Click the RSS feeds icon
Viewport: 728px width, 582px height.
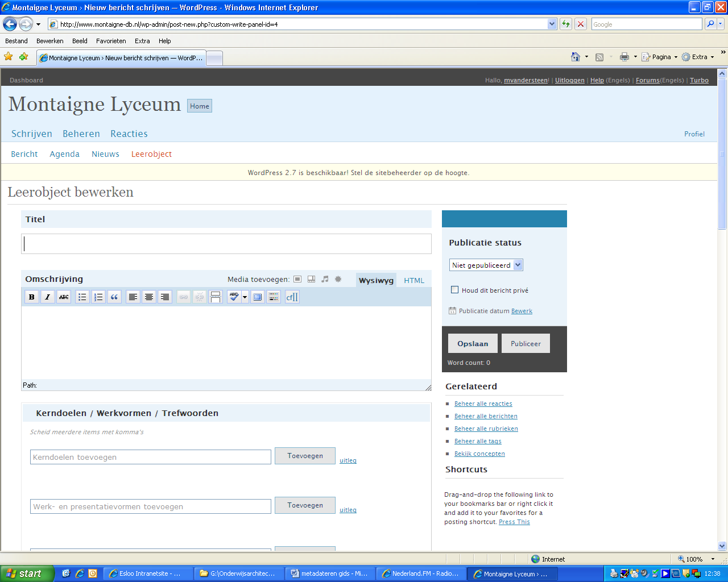(x=599, y=57)
